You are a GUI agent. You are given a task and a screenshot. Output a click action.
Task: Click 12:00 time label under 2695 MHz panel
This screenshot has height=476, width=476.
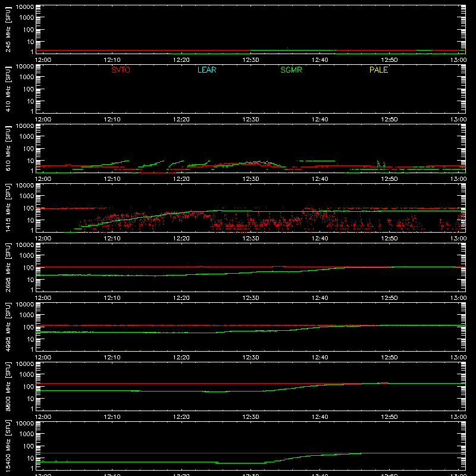(x=43, y=298)
